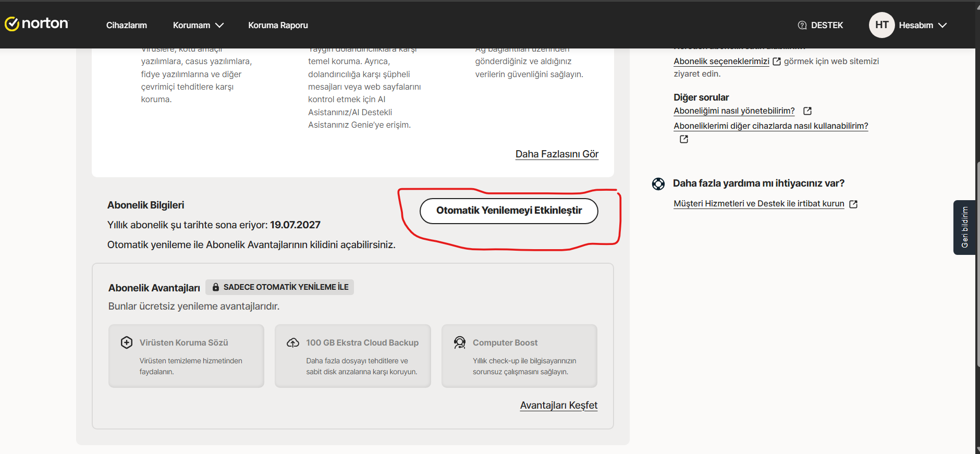Click the Virüsten Koruma Sözü shield icon
Screen dimensions: 980x454
pyautogui.click(x=127, y=342)
